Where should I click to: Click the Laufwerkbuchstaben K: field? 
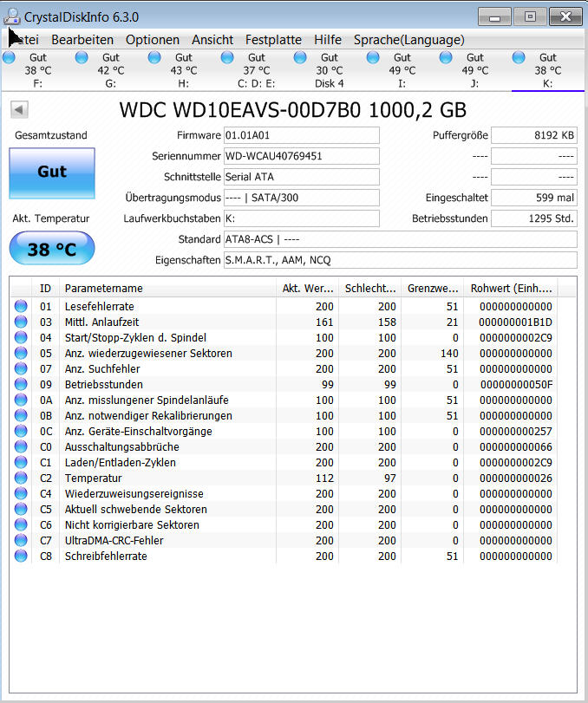pos(302,218)
